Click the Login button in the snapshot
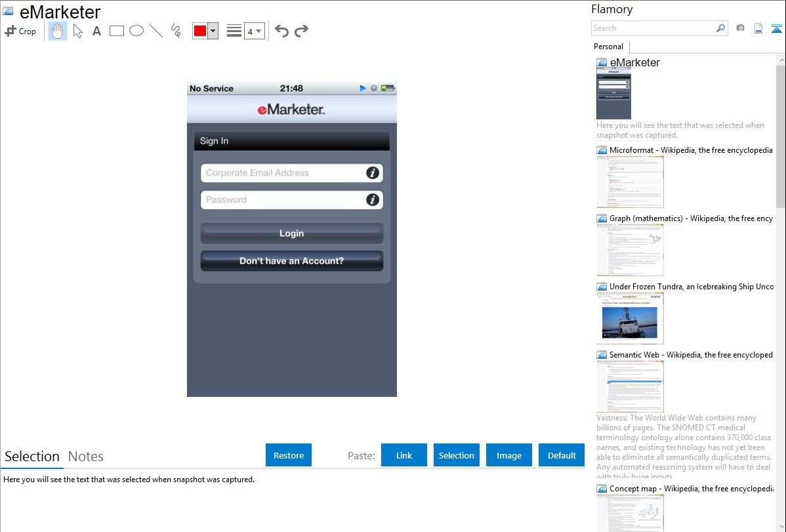Screen dimensions: 786x532 click(x=292, y=233)
